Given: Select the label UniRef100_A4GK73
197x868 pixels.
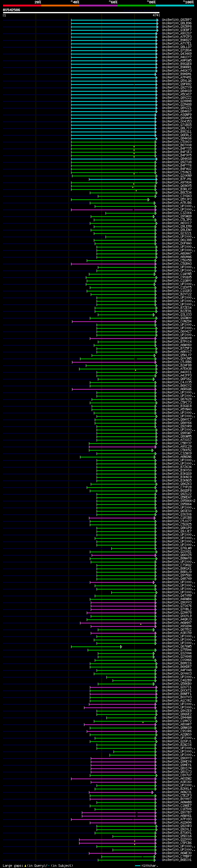Looking at the screenshot, I should point(177,71).
